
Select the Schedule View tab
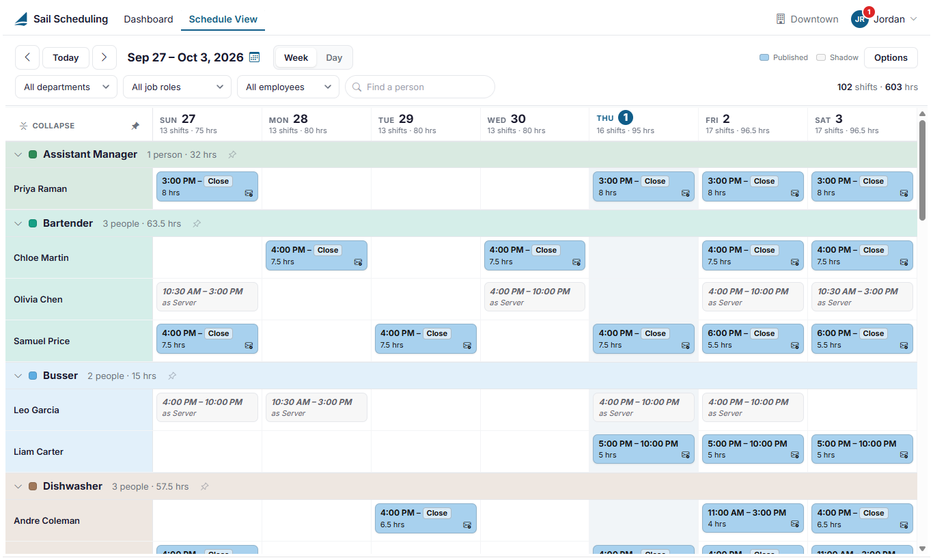pos(223,19)
